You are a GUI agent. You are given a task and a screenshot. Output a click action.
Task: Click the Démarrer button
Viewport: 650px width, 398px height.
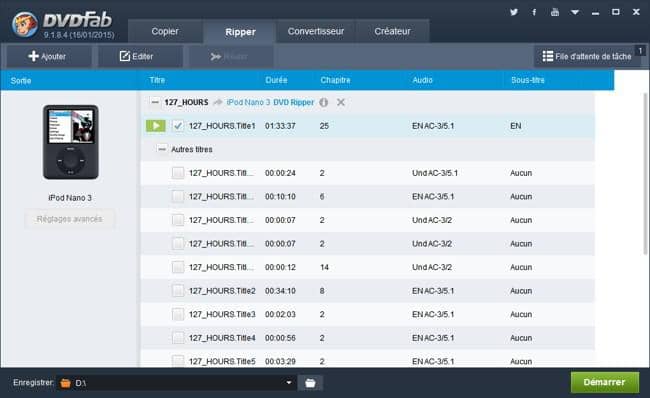tap(604, 382)
